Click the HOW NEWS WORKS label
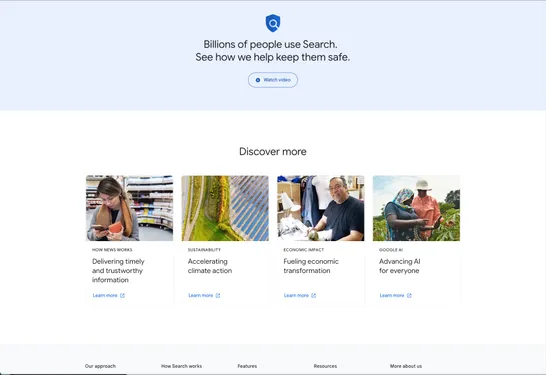The image size is (546, 375). click(x=112, y=250)
